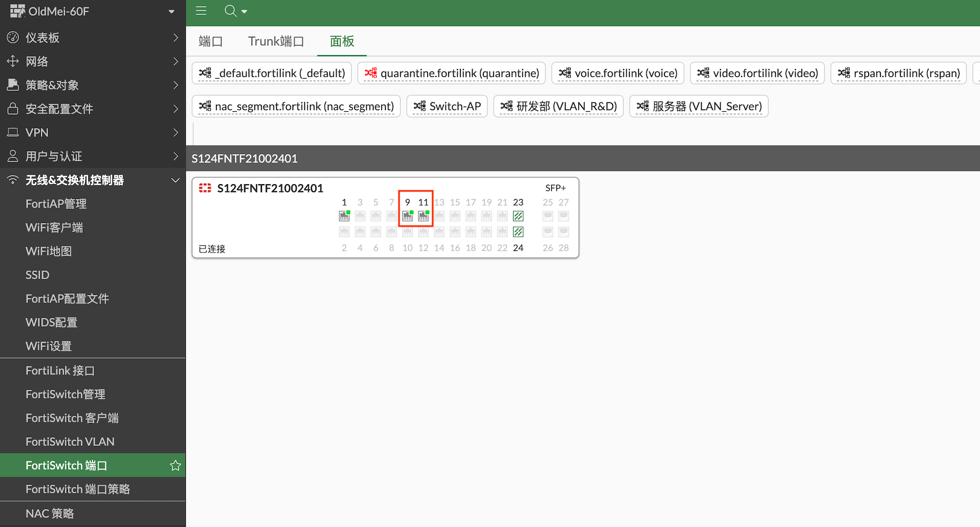This screenshot has width=980, height=527.
Task: Click the voice.fortilink VLAN button
Action: [x=618, y=73]
